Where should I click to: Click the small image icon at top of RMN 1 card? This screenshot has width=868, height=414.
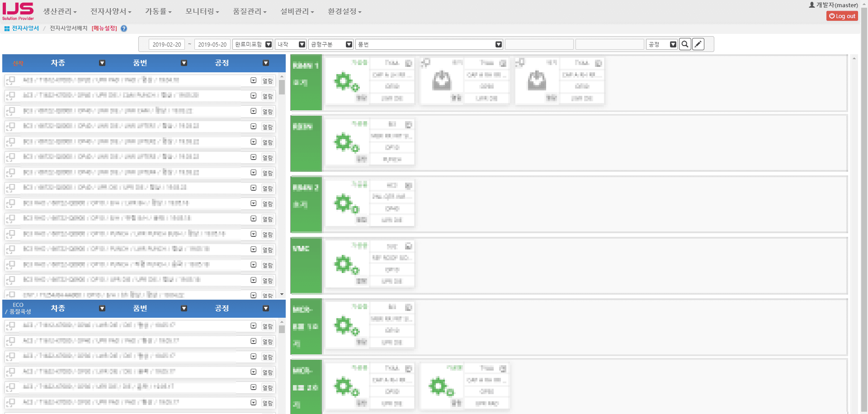click(408, 63)
